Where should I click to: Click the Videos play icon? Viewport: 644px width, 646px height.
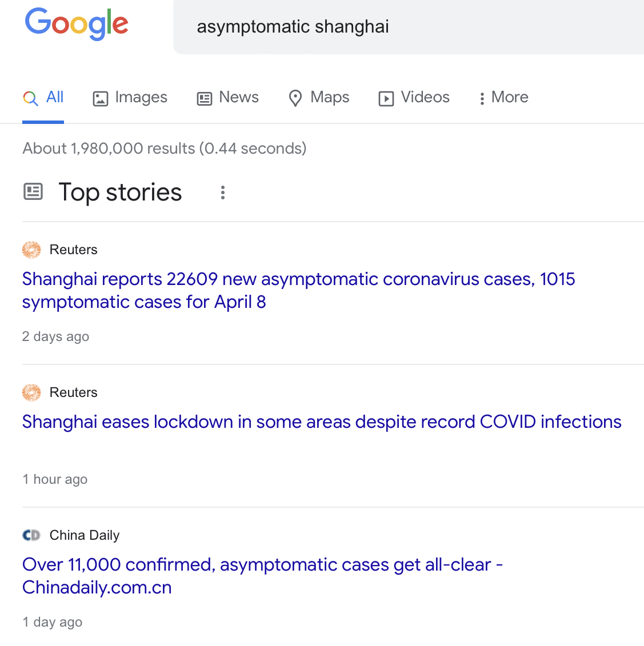pos(386,99)
